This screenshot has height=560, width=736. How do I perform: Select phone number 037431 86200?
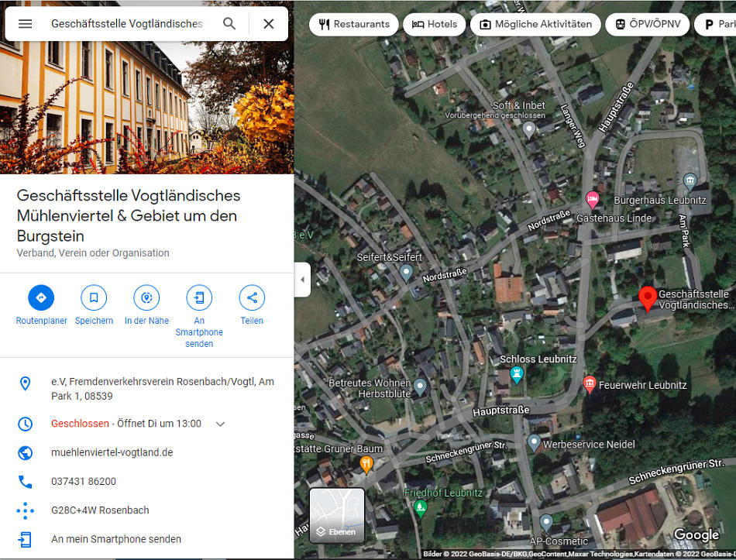pos(84,481)
